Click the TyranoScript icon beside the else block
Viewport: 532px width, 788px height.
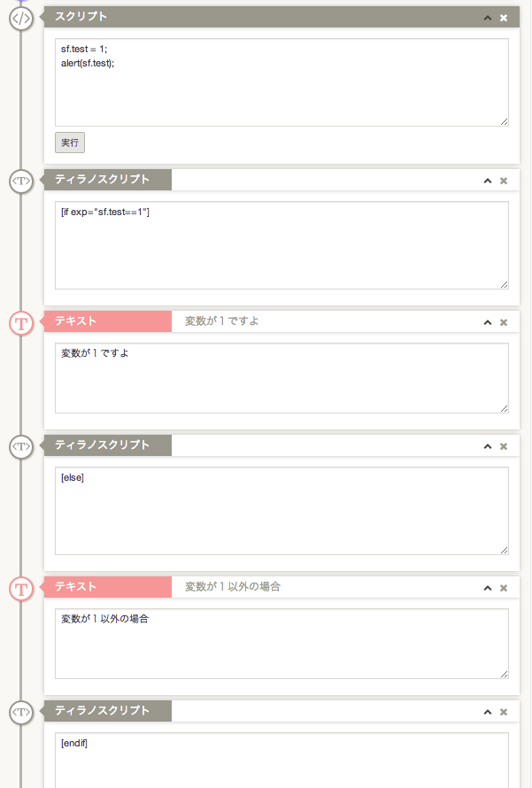[x=21, y=446]
